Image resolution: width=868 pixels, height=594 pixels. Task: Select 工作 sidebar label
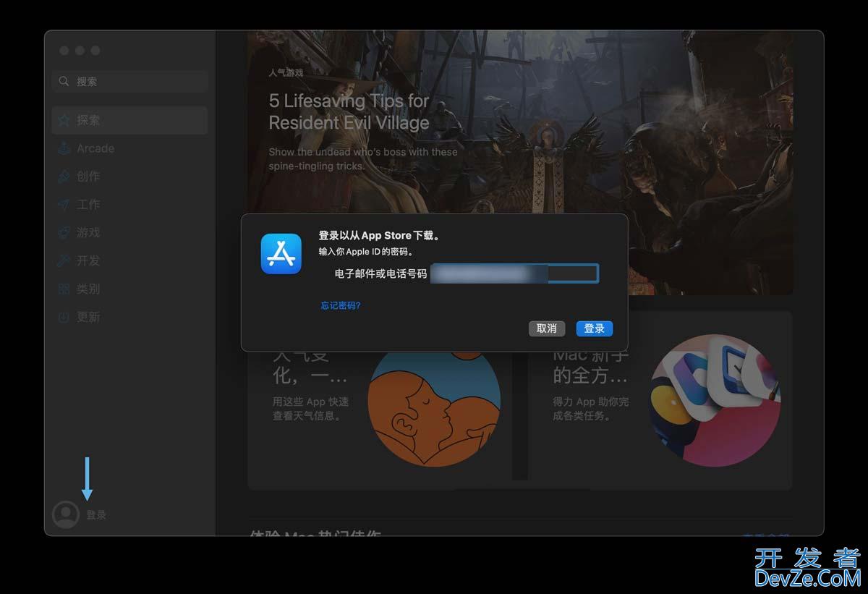point(88,205)
